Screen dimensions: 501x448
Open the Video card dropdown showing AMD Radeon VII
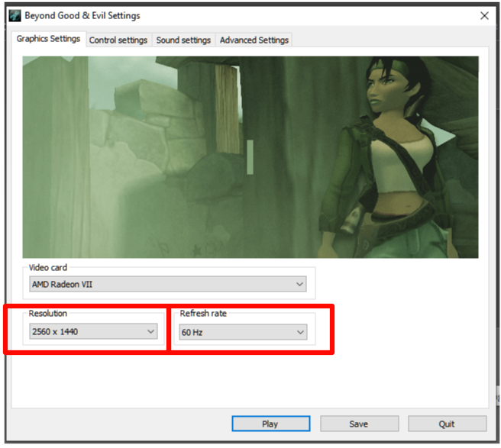168,284
